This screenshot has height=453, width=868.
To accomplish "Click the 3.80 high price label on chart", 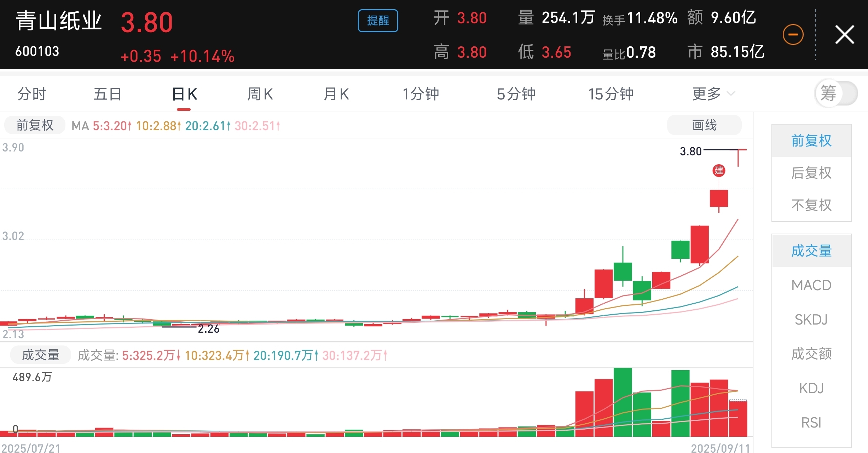I will (690, 151).
